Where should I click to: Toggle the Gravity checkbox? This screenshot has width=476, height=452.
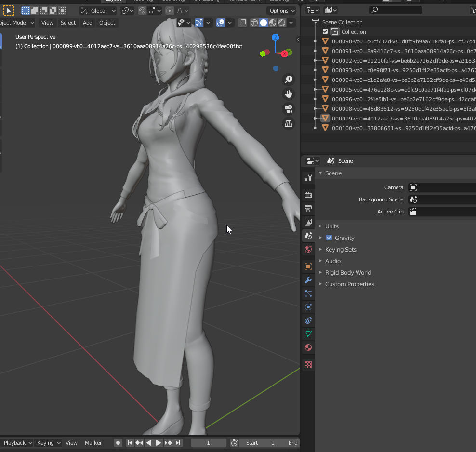[x=329, y=238]
